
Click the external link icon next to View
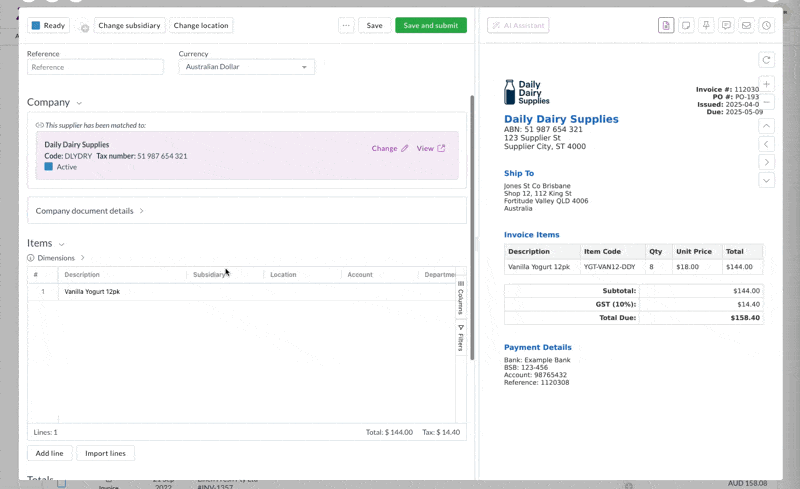click(x=441, y=149)
